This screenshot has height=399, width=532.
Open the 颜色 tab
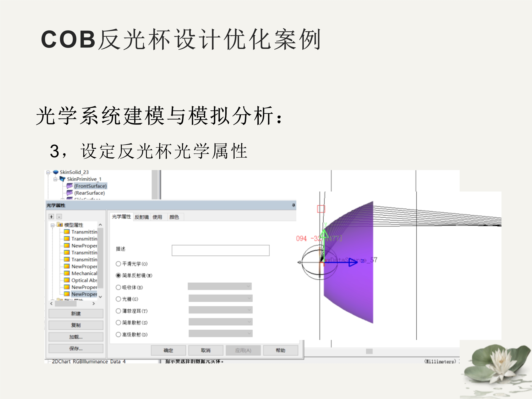174,217
